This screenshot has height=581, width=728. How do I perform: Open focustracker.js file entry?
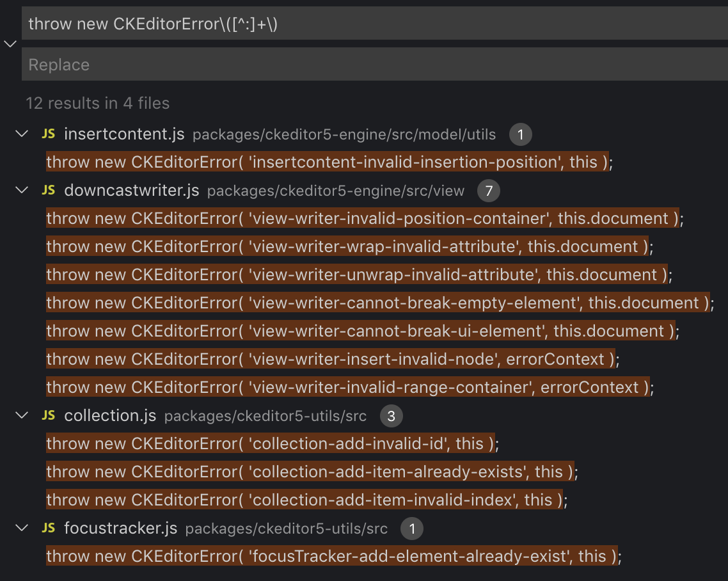[x=121, y=528]
